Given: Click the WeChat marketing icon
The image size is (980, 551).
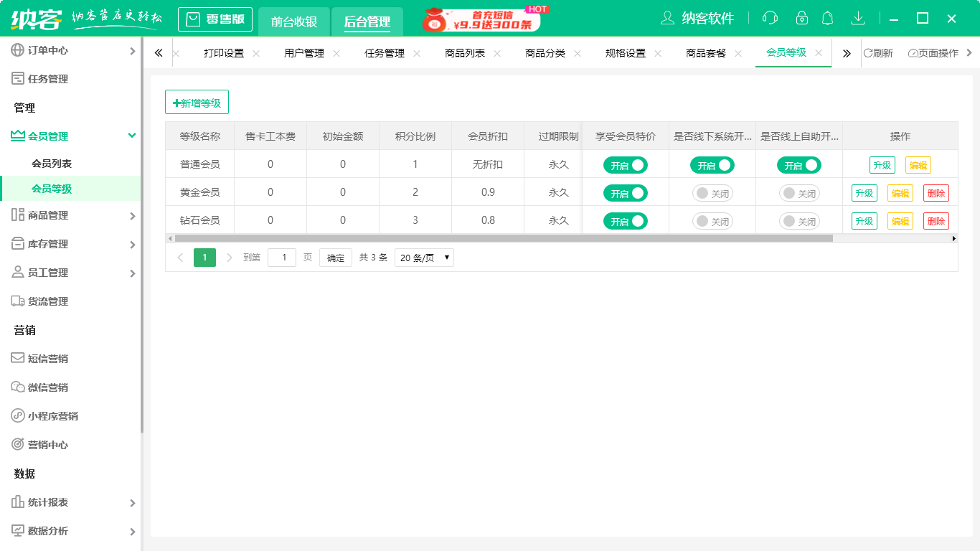Looking at the screenshot, I should pyautogui.click(x=18, y=387).
